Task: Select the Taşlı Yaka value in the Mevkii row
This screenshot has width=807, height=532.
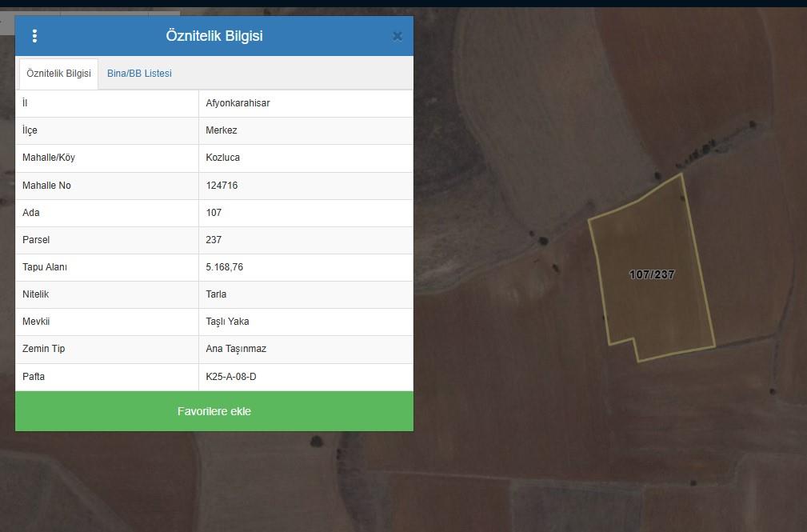Action: pos(227,322)
